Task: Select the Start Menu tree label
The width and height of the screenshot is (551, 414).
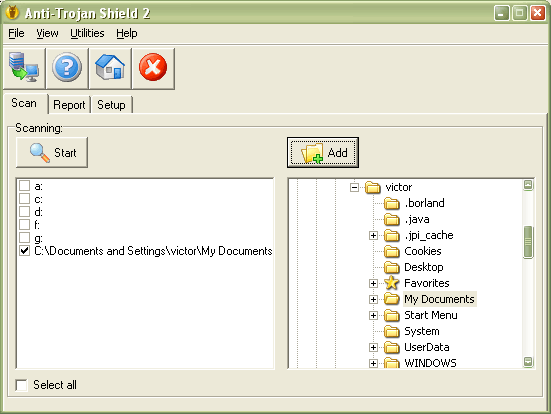Action: tap(431, 315)
